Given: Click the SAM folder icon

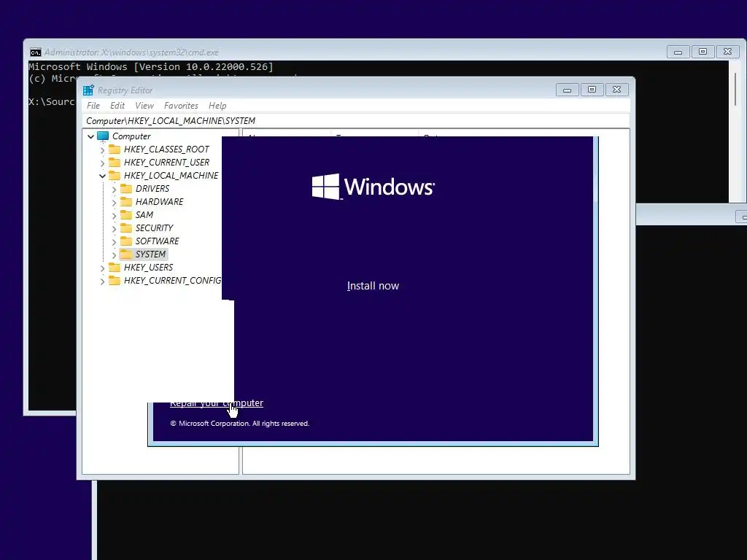Looking at the screenshot, I should [x=125, y=215].
